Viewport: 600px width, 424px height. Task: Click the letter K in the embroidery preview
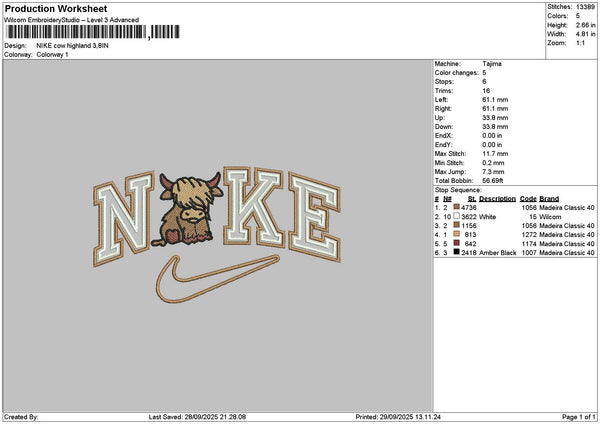click(253, 207)
